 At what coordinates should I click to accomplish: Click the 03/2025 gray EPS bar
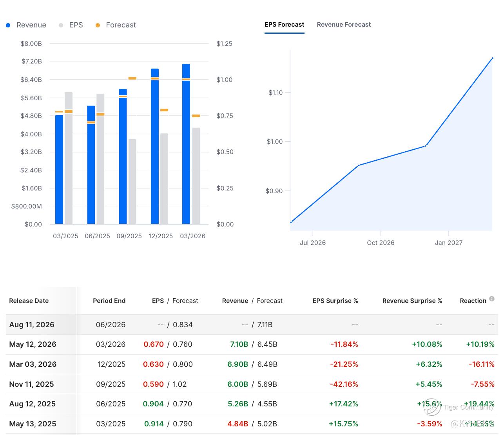(69, 158)
